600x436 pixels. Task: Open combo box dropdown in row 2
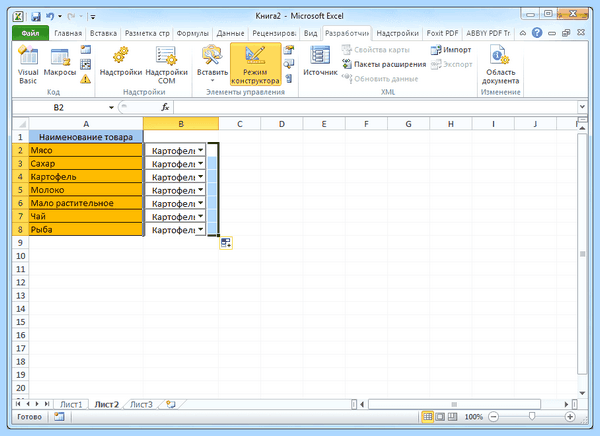point(201,150)
